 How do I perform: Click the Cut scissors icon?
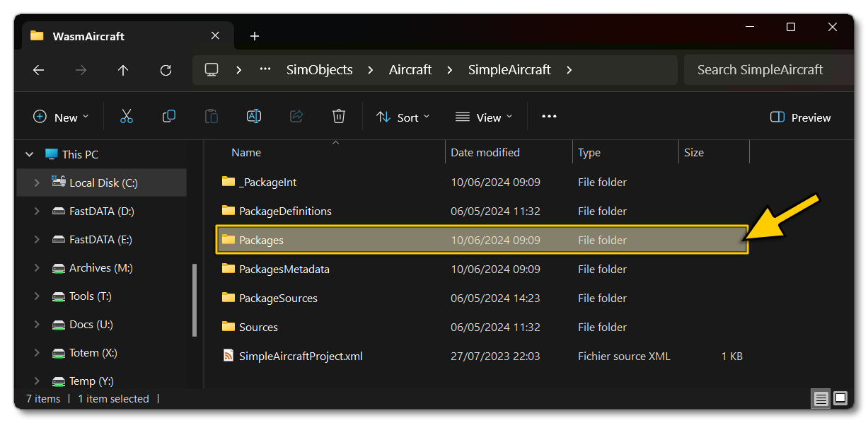point(127,117)
